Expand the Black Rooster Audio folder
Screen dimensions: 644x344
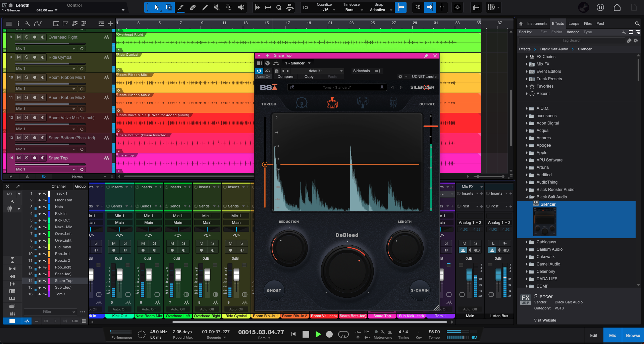click(x=527, y=190)
